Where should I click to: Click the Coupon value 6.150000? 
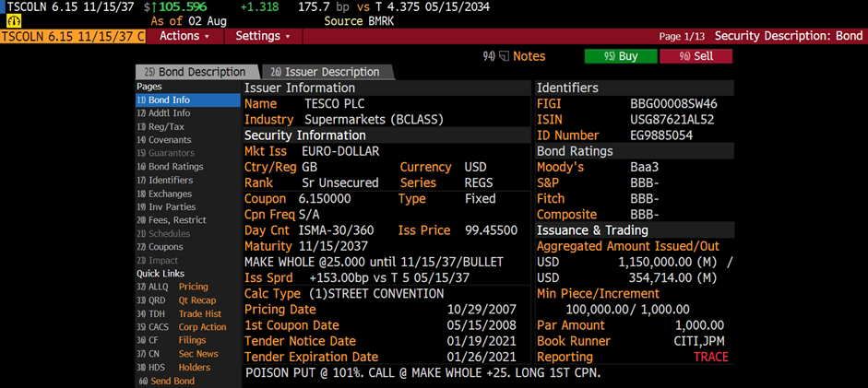click(x=325, y=199)
